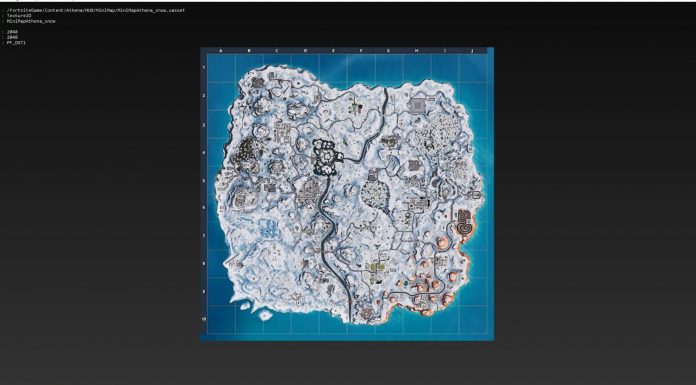Click column label J on map header
Image resolution: width=696 pixels, height=385 pixels.
pos(472,51)
